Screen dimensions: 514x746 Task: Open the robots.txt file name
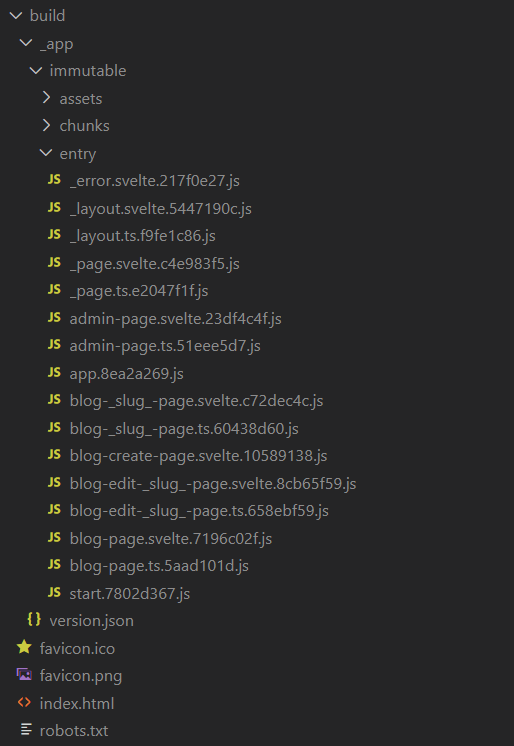tap(74, 731)
